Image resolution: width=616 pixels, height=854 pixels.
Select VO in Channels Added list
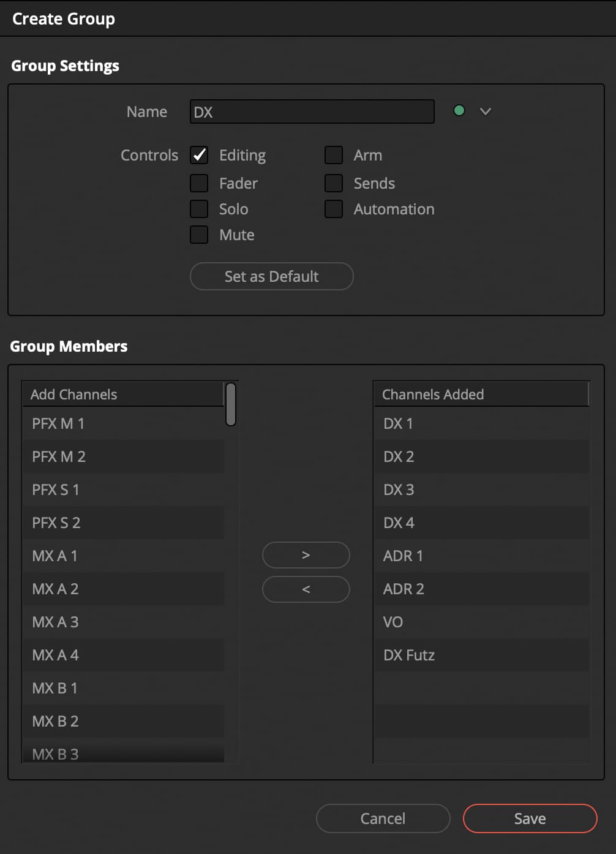point(481,622)
